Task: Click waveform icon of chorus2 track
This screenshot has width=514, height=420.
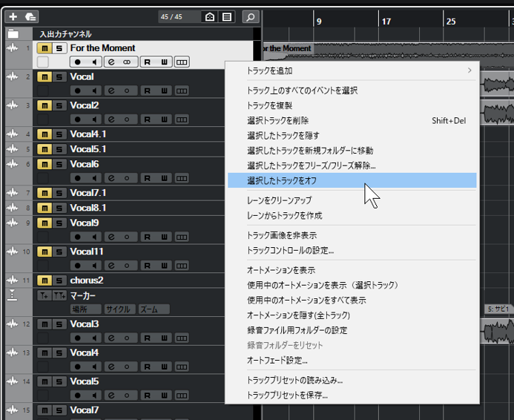Action: [13, 280]
